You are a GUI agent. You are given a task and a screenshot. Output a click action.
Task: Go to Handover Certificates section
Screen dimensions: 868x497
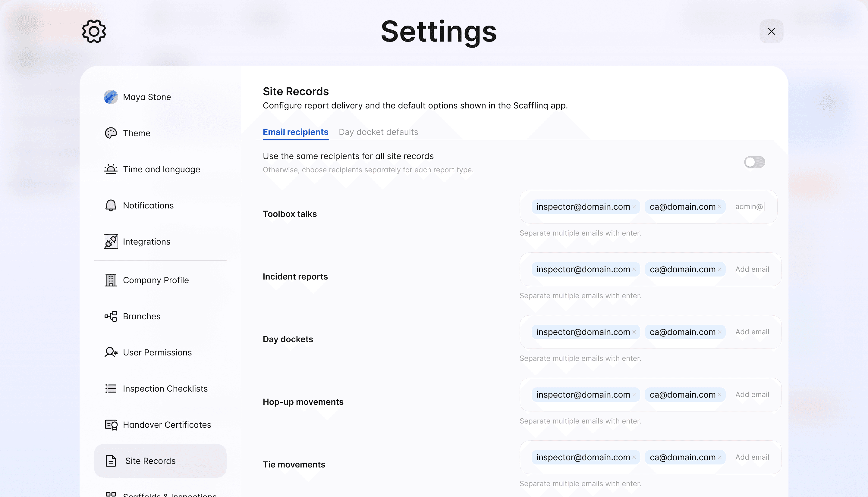click(160, 425)
